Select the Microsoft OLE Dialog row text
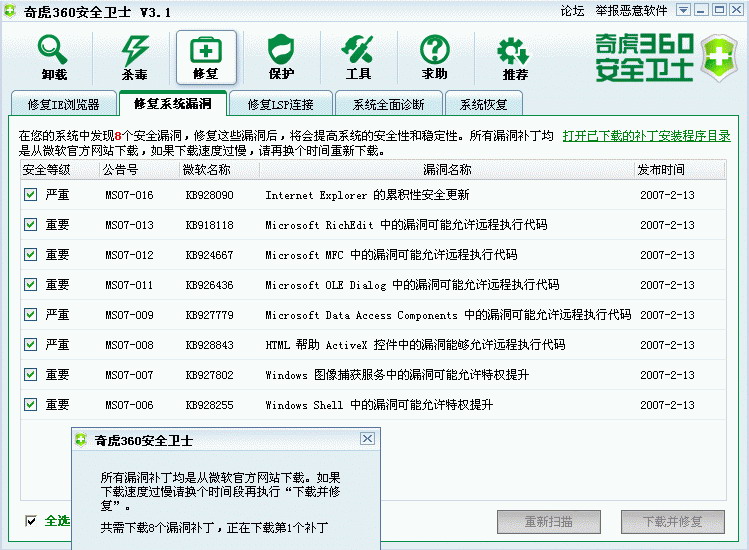The height and width of the screenshot is (550, 749). pos(412,285)
